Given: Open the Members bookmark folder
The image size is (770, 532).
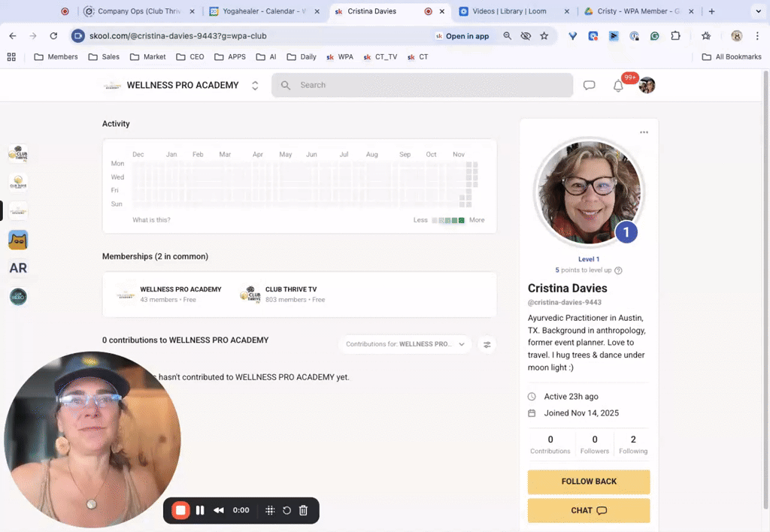Looking at the screenshot, I should click(x=56, y=57).
